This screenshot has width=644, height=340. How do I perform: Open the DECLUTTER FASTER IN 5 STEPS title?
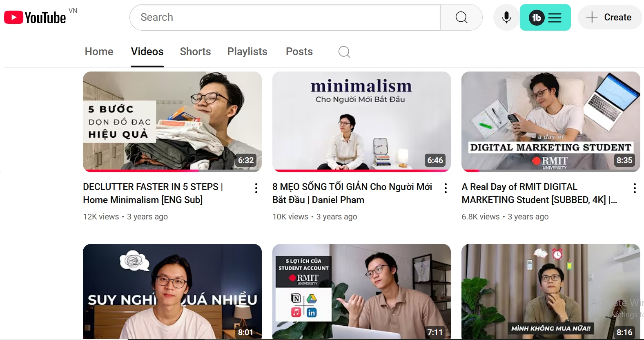pyautogui.click(x=153, y=193)
